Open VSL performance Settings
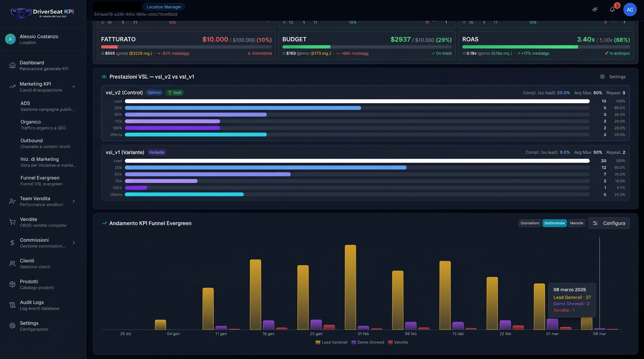644x359 pixels. pyautogui.click(x=613, y=77)
